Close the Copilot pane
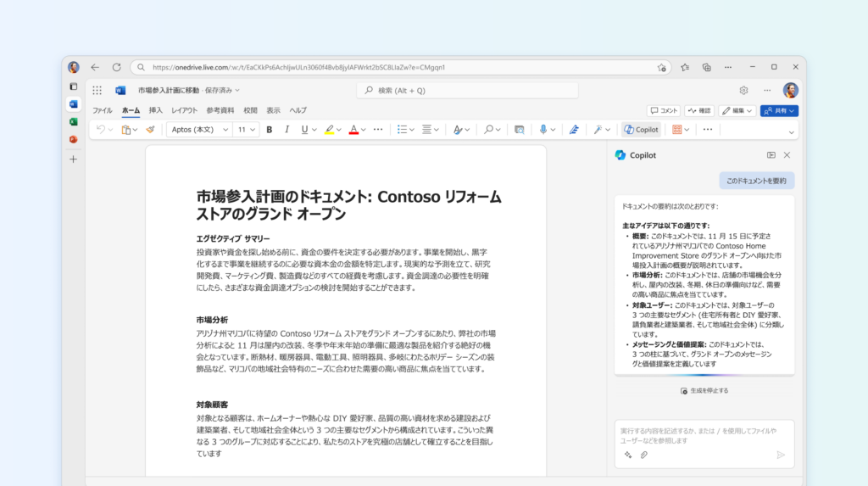 [x=787, y=155]
